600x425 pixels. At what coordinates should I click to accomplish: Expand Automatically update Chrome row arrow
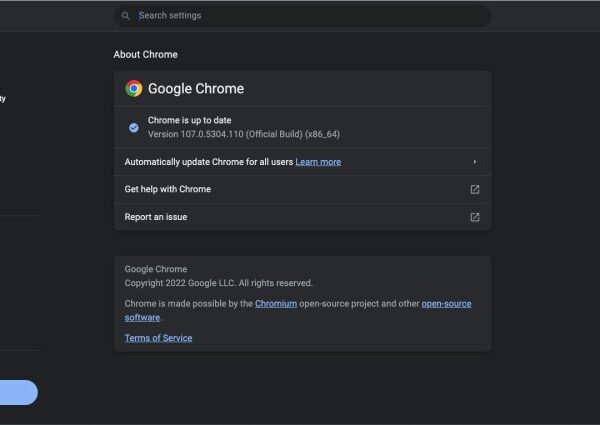click(474, 162)
